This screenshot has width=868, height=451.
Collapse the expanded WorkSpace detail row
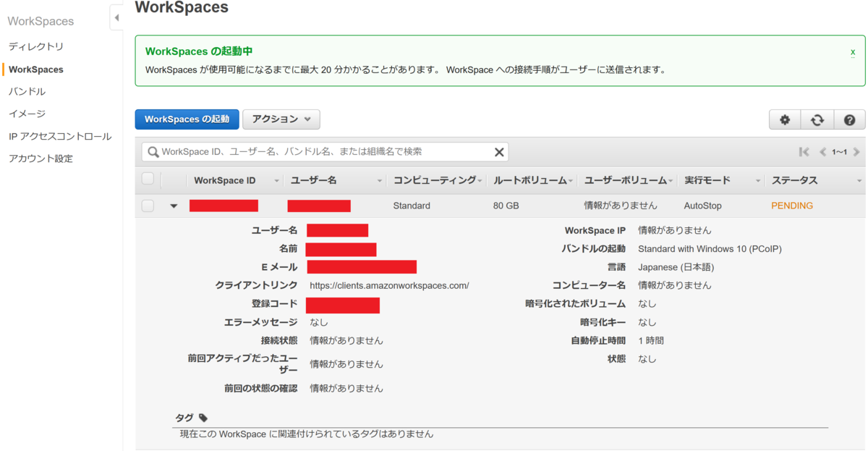pyautogui.click(x=172, y=205)
